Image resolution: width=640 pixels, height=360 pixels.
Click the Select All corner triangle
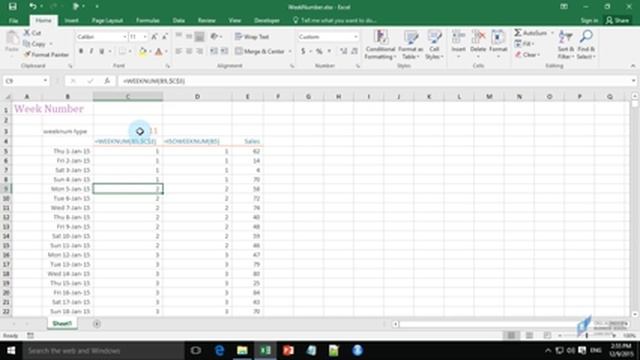7,97
